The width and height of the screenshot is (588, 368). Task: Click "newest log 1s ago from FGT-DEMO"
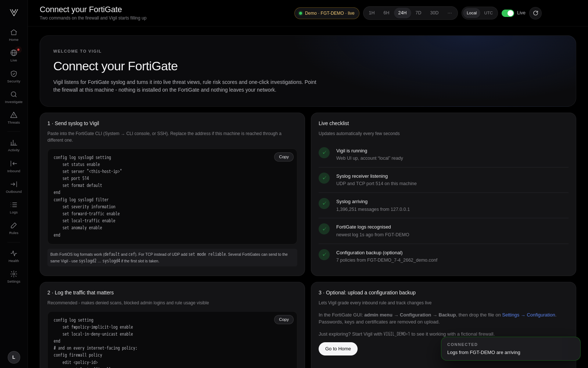click(373, 235)
